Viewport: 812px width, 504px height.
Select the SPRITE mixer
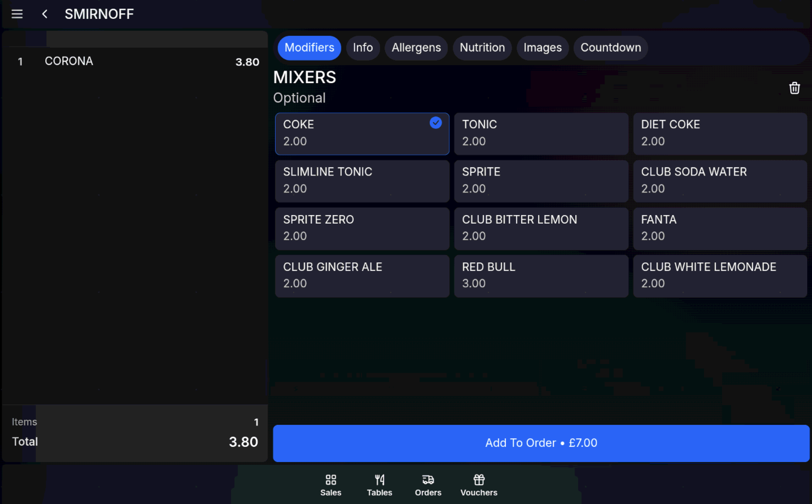coord(541,181)
